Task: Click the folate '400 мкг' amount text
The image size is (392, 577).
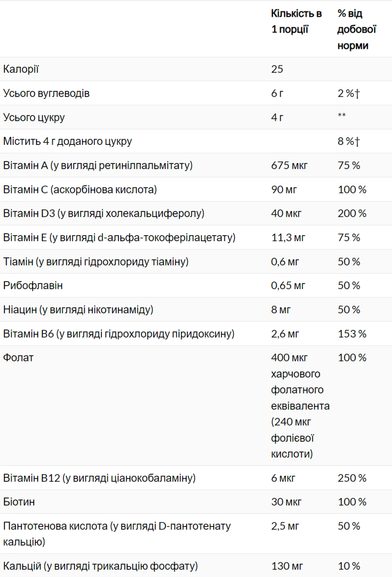Action: (289, 358)
